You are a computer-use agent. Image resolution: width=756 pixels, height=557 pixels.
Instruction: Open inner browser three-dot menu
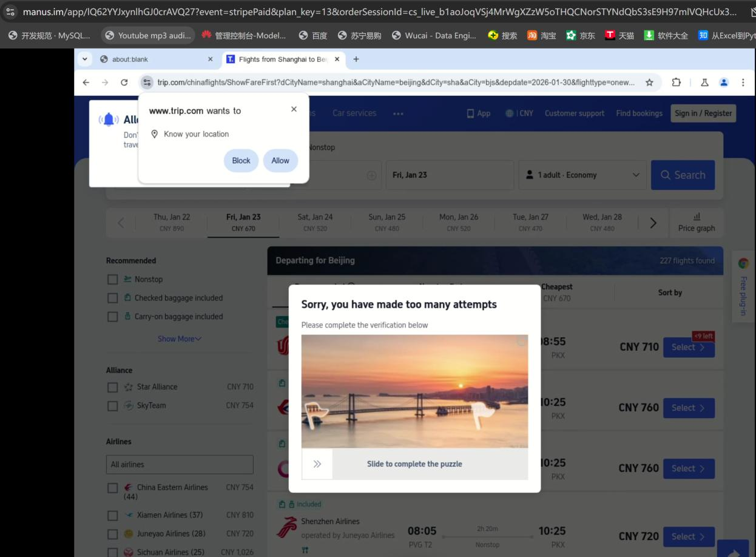pos(743,83)
